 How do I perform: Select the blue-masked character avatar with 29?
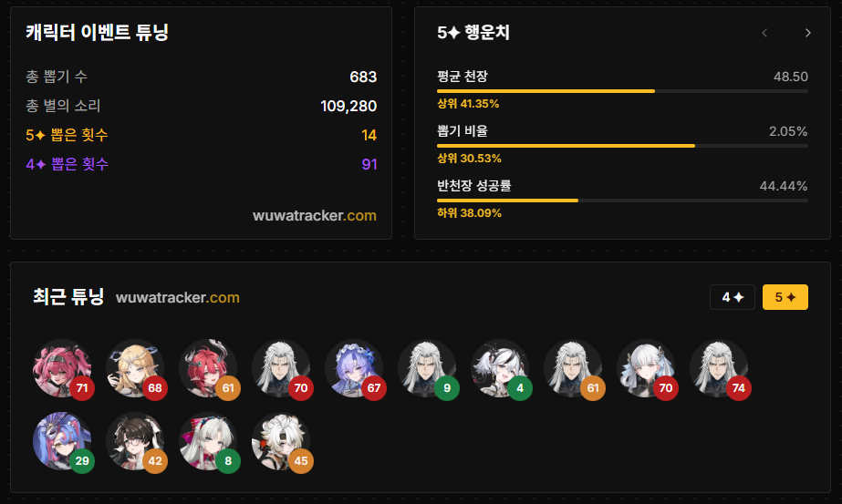click(x=62, y=441)
